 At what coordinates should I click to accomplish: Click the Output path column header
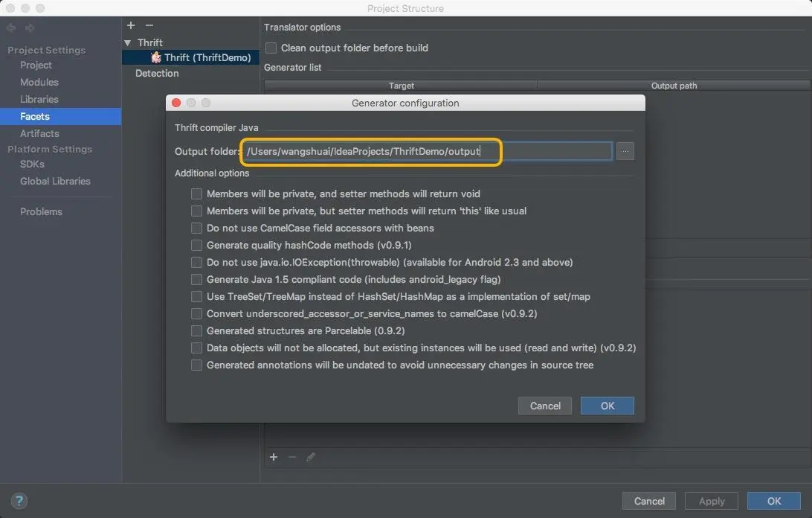coord(674,86)
